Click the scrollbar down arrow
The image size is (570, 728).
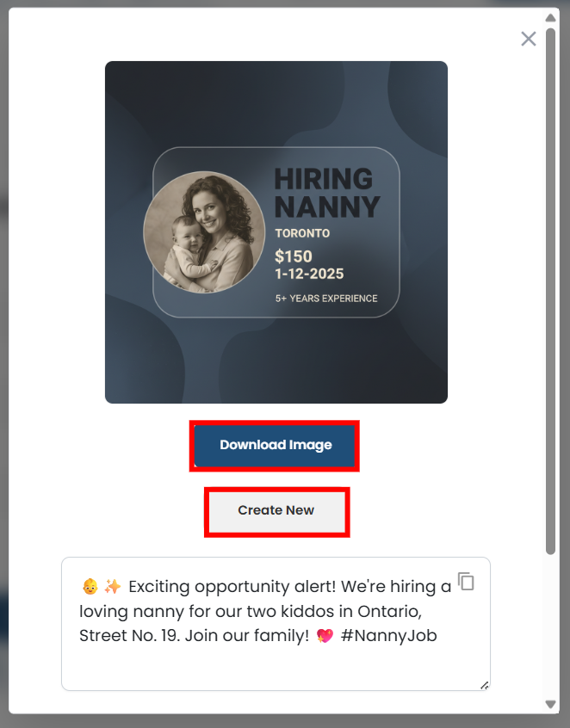(550, 704)
